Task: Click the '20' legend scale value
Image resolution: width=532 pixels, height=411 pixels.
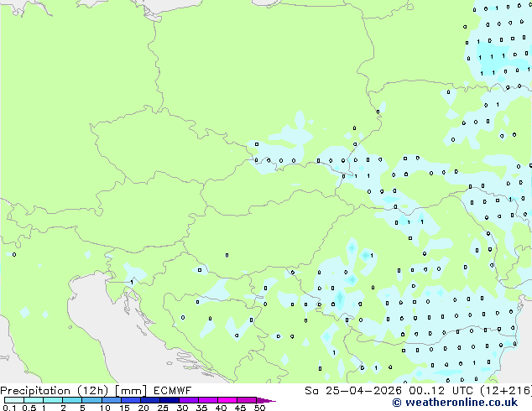Action: 143,408
